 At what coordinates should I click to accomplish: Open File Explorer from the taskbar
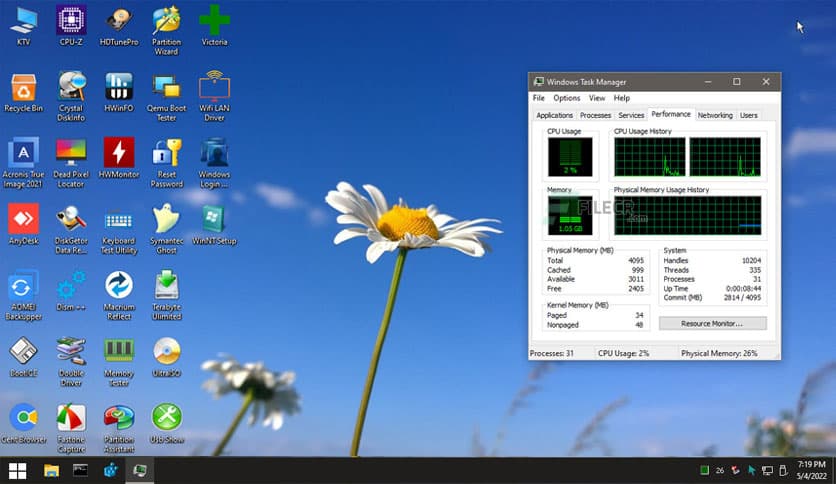click(x=51, y=470)
